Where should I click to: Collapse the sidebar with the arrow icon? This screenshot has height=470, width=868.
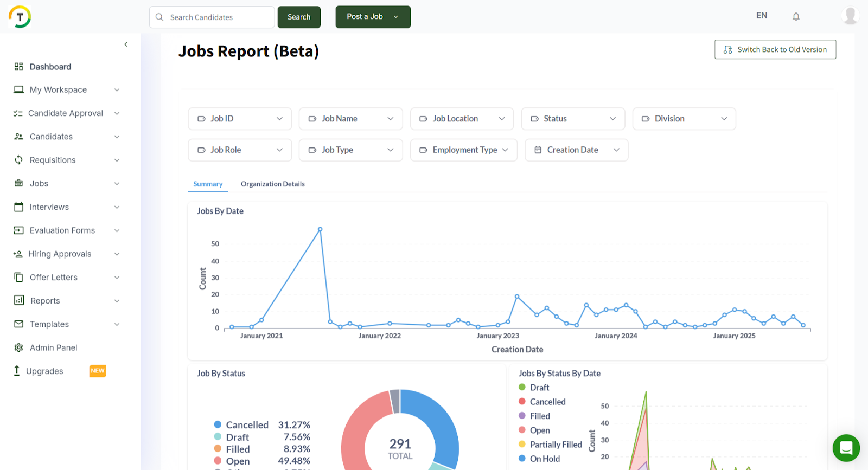click(126, 44)
